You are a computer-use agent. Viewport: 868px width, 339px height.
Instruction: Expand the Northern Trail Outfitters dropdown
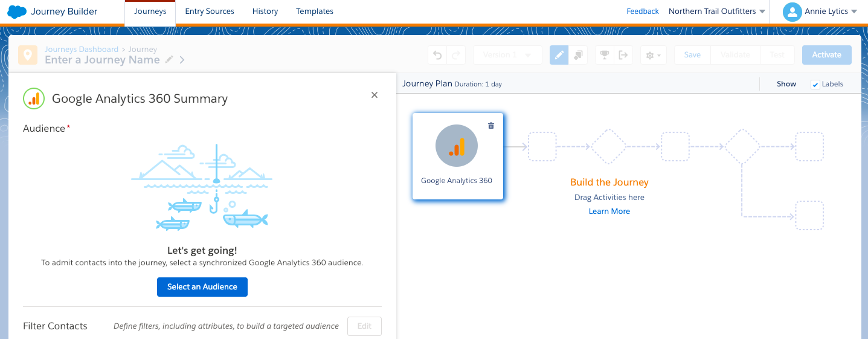coord(717,11)
